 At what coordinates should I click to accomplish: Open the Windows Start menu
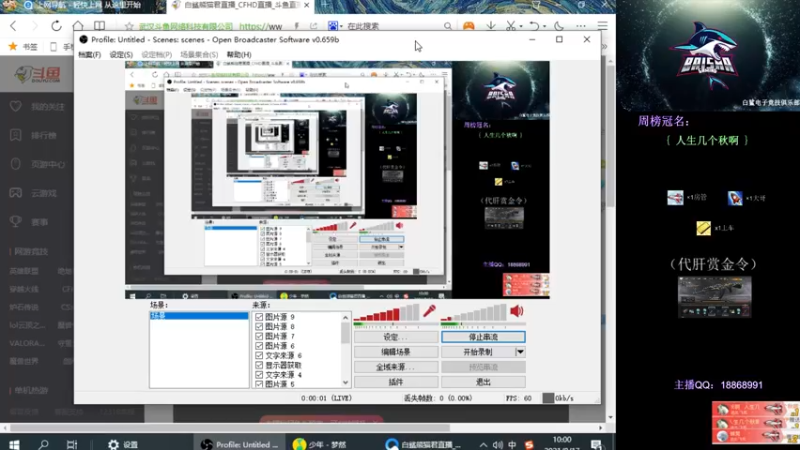point(14,444)
